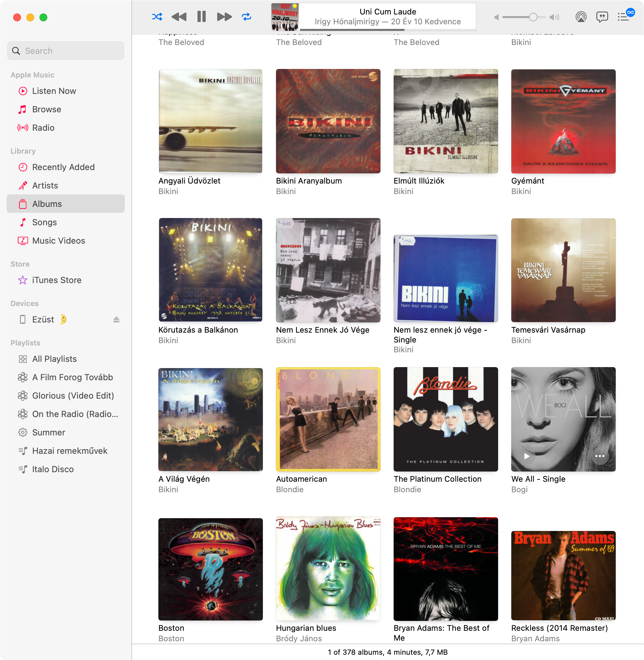Adjust the volume slider knob

533,17
